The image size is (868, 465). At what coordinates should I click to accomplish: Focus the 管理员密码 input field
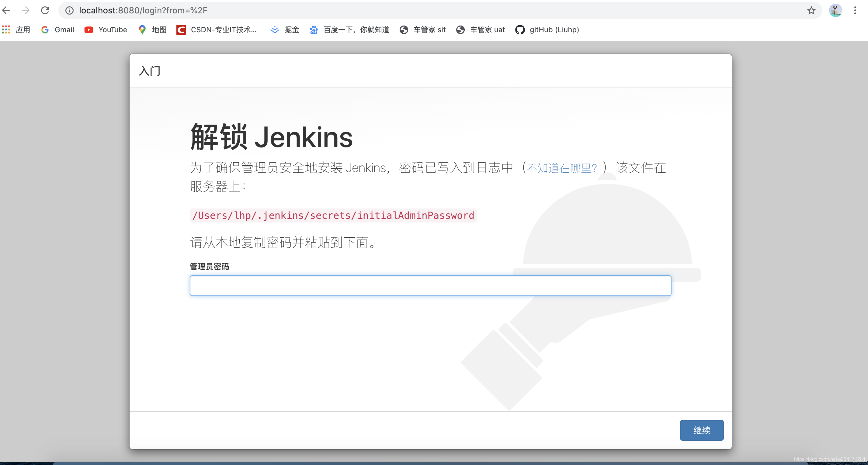(430, 285)
